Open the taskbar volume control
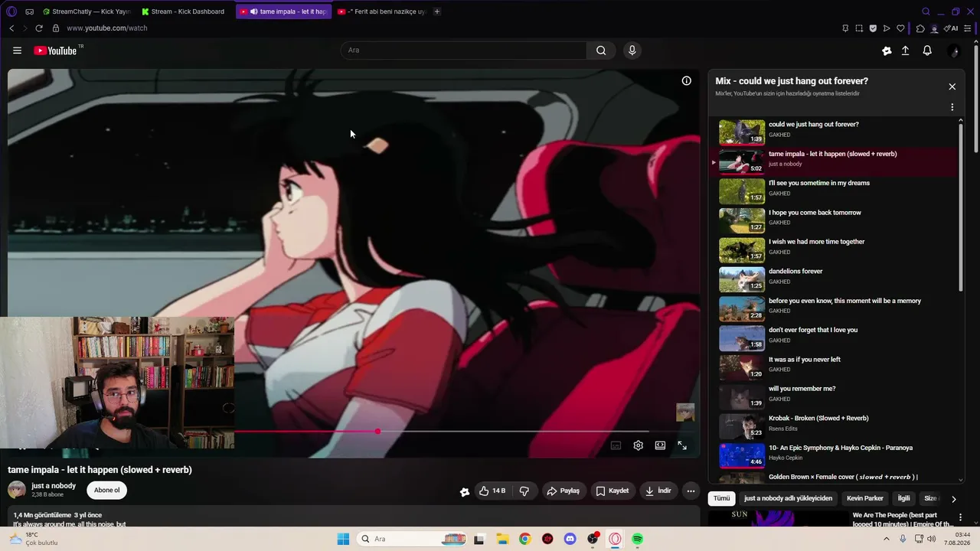Viewport: 980px width, 551px height. tap(932, 539)
